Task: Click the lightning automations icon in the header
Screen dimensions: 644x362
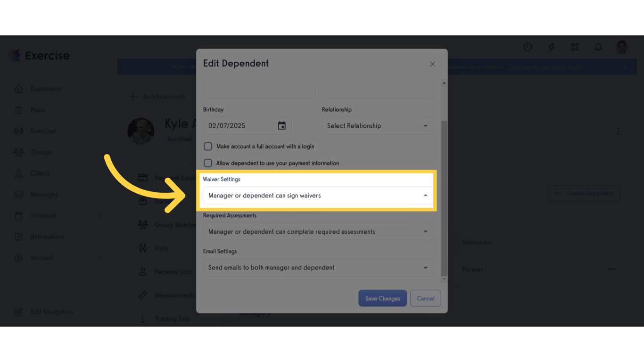Action: 551,47
